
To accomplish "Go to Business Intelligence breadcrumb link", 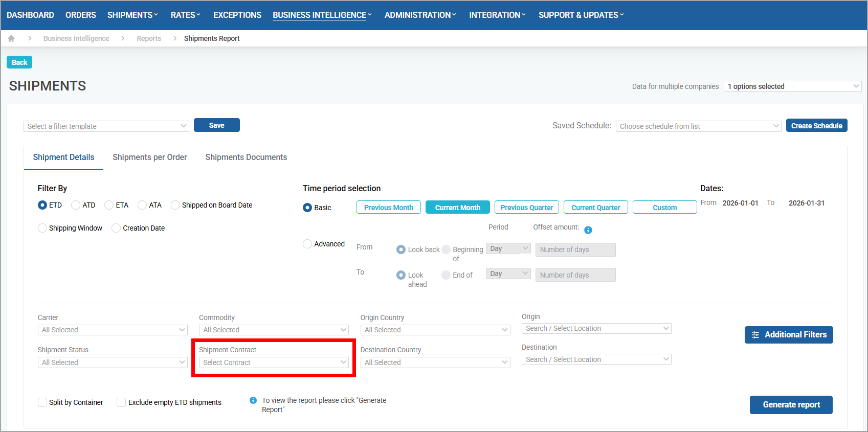I will 76,38.
